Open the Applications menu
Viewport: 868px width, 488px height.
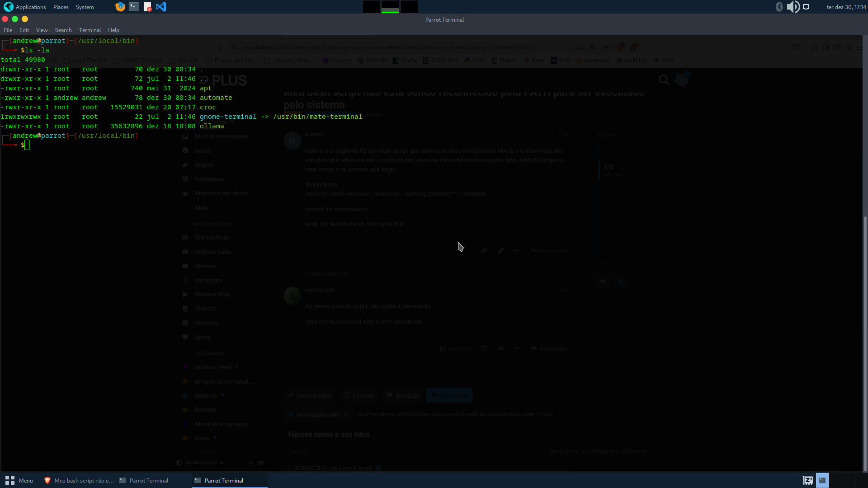click(31, 7)
